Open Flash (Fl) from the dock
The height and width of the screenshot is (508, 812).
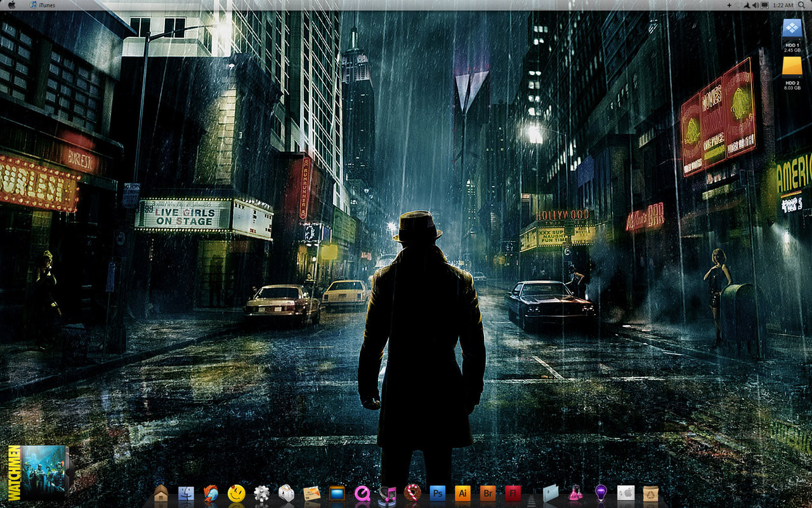coord(513,493)
